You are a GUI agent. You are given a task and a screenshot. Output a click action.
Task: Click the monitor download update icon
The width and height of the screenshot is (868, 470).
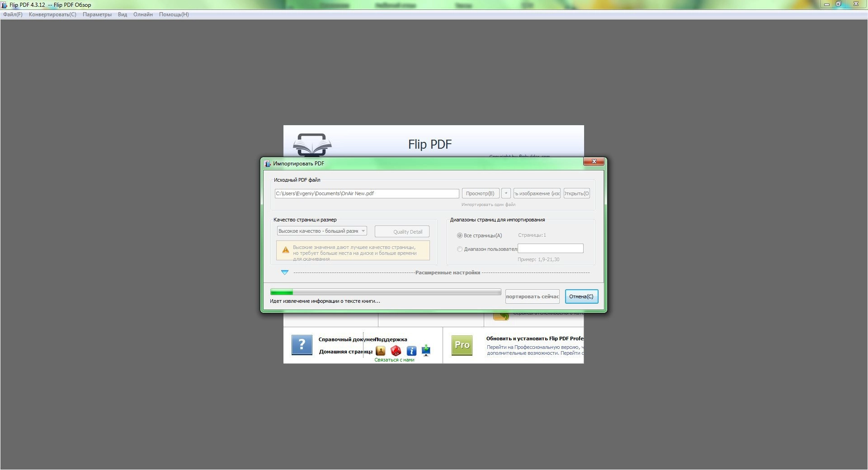[x=426, y=350]
